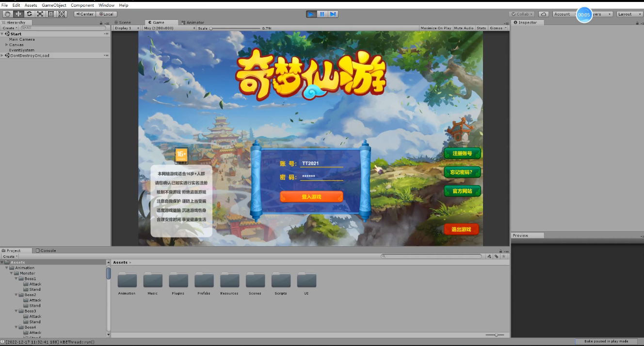Viewport: 644px width, 346px height.
Task: Select the Scale tool
Action: [x=39, y=14]
